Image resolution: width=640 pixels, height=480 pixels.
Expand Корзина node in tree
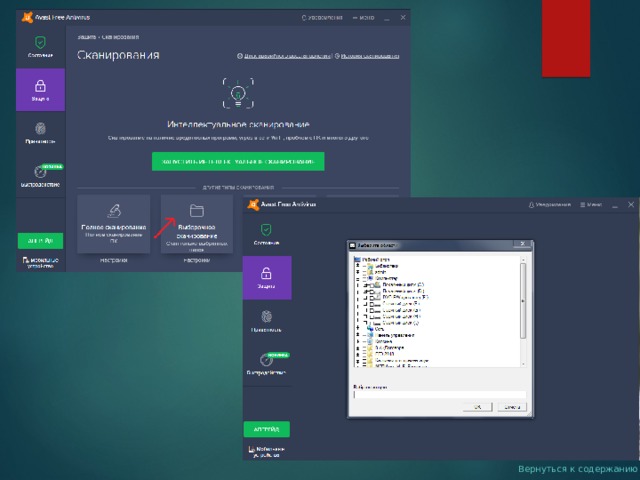pos(358,341)
